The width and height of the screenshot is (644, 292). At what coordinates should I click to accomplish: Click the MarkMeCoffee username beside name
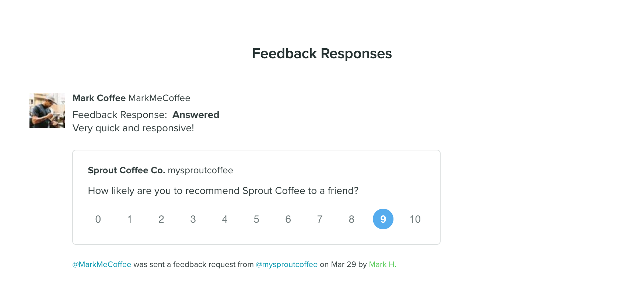tap(159, 98)
